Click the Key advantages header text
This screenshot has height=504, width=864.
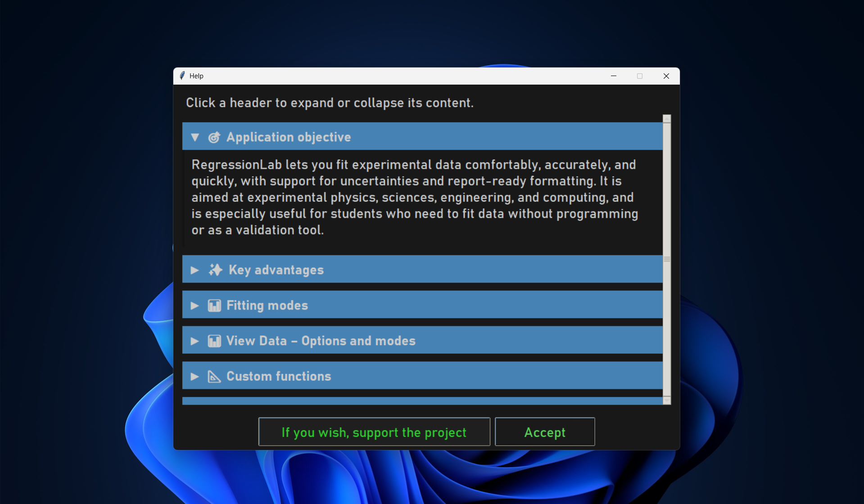(276, 270)
